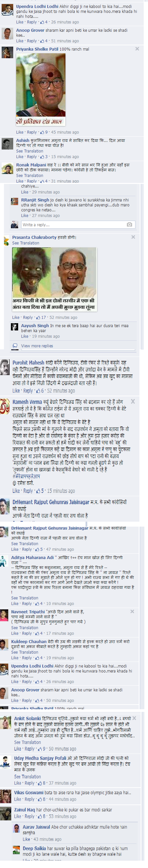Image resolution: width=148 pixels, height=868 pixels.
Task: Like Aayush Singh's reply
Action: click(x=24, y=336)
